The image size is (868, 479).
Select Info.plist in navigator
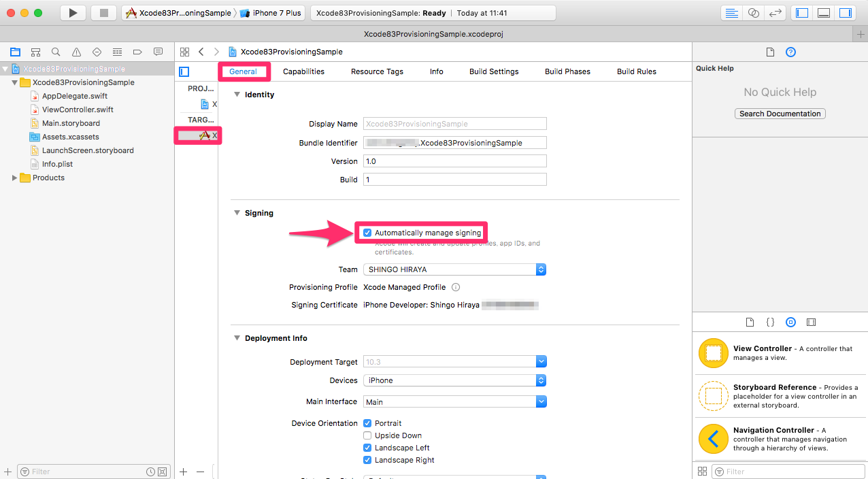[57, 164]
